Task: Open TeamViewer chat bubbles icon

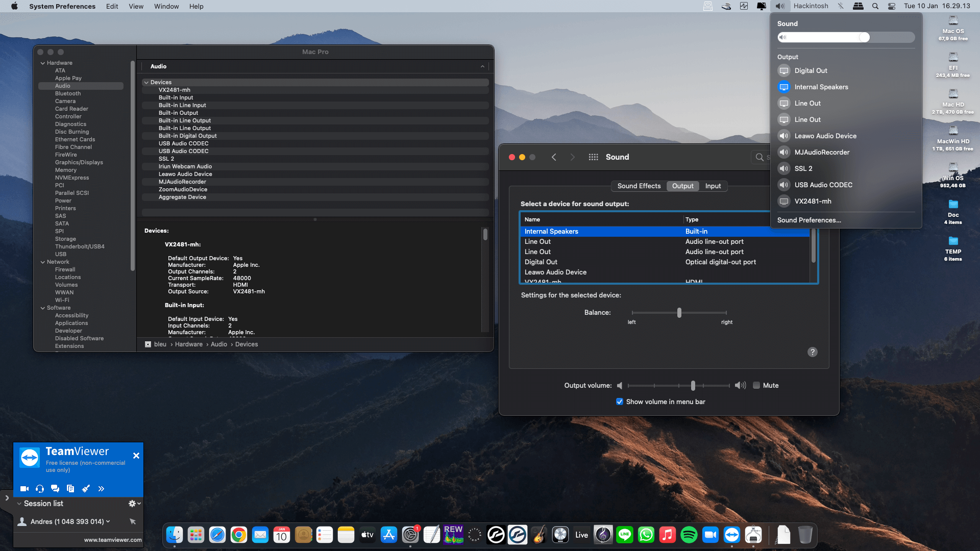Action: click(x=55, y=489)
